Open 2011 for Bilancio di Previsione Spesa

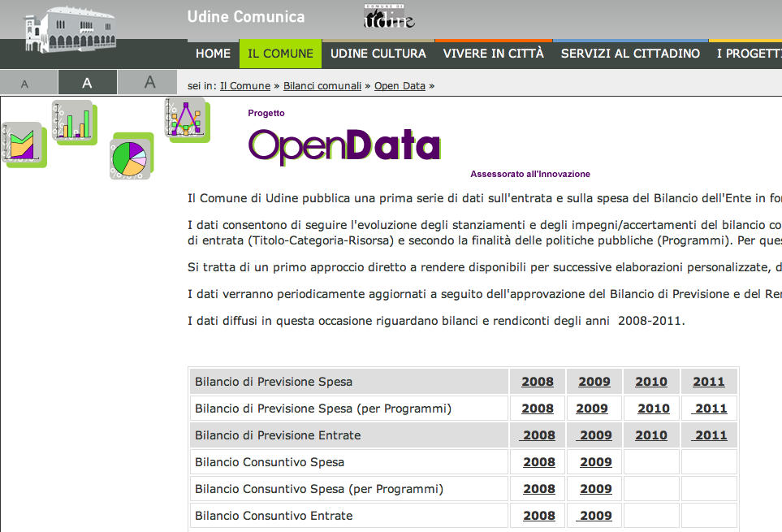(709, 382)
